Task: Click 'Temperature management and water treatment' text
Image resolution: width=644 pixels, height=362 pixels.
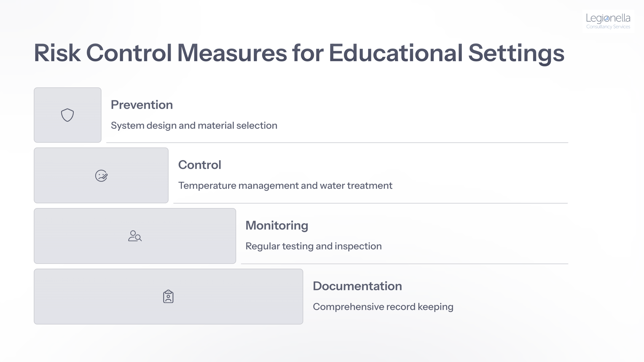Action: click(285, 185)
